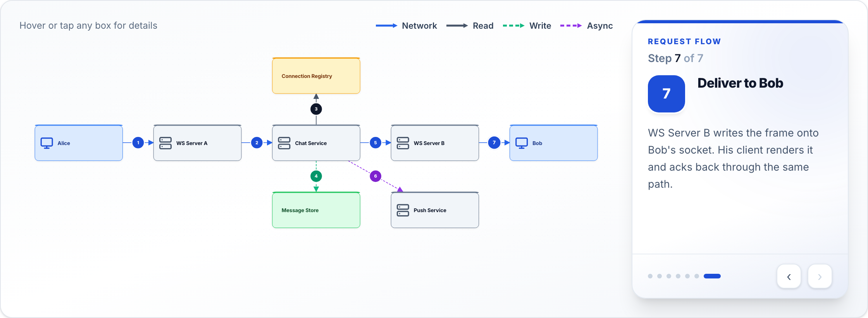Click the WS Server B label
The image size is (868, 318).
[x=429, y=143]
